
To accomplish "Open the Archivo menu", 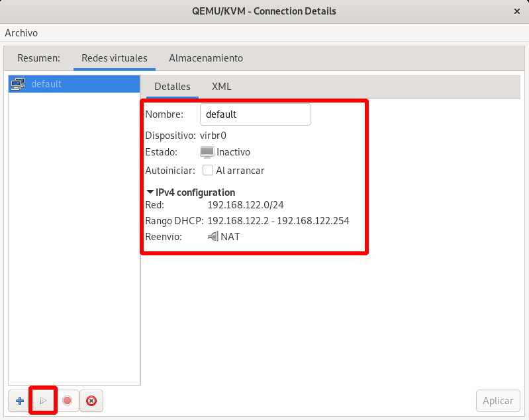I will (21, 33).
